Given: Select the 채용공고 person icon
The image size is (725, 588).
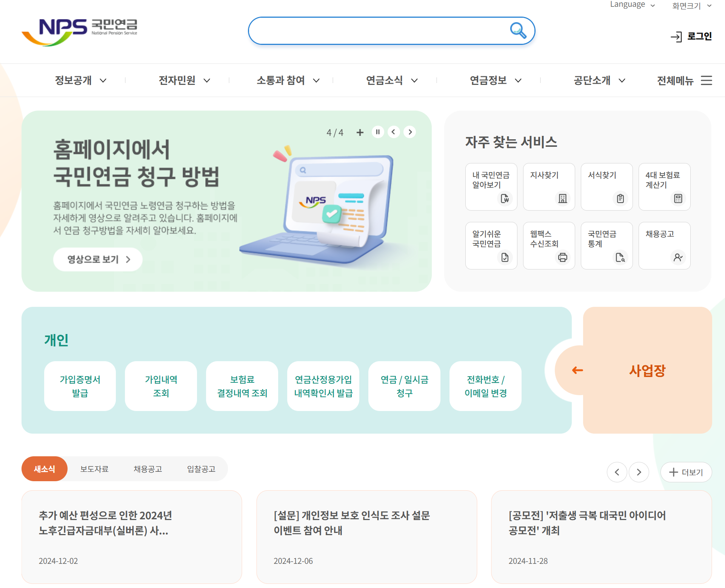Looking at the screenshot, I should tap(678, 258).
